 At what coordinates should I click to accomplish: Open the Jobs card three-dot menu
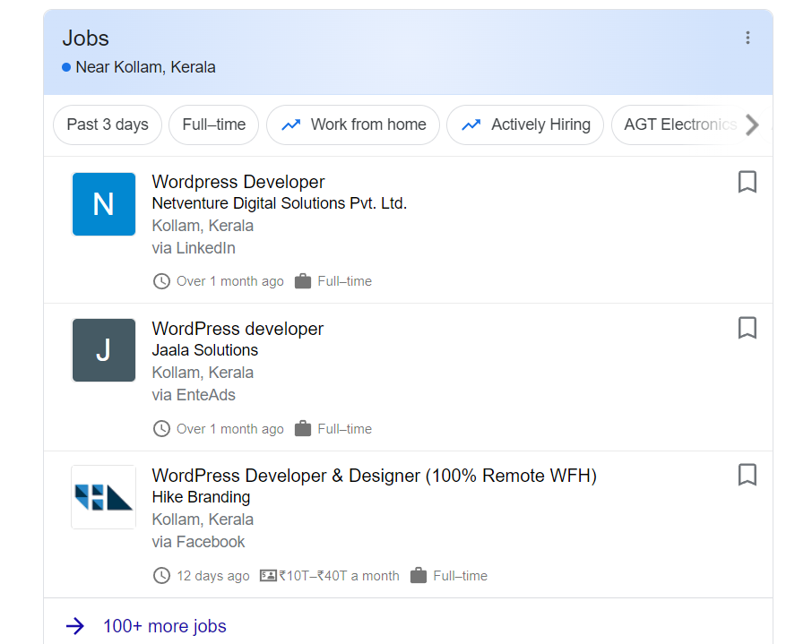click(747, 38)
